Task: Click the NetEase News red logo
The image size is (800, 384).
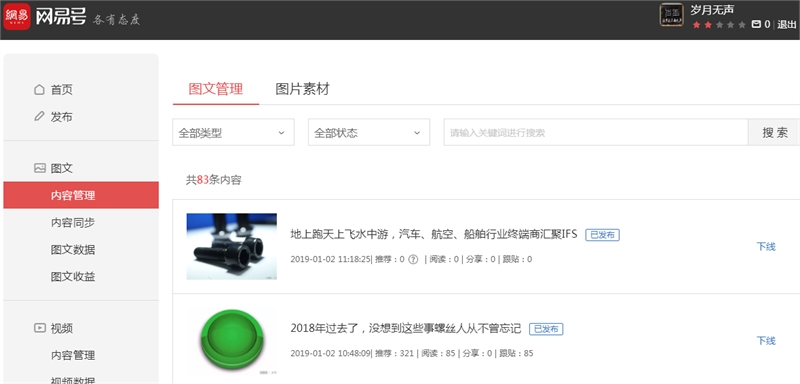Action: [17, 16]
